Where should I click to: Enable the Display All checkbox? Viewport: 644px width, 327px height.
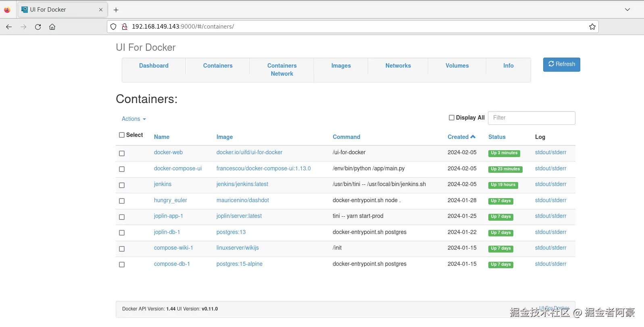point(452,118)
